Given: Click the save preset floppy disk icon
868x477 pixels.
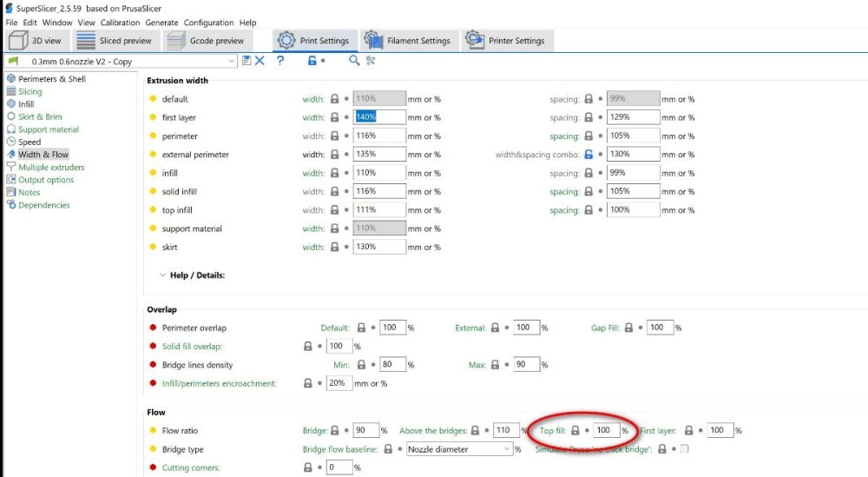Looking at the screenshot, I should (x=247, y=61).
